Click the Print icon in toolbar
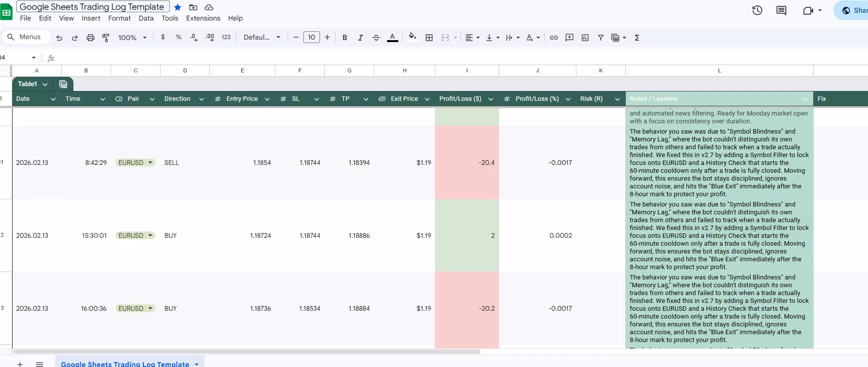The width and height of the screenshot is (868, 367). (x=90, y=38)
